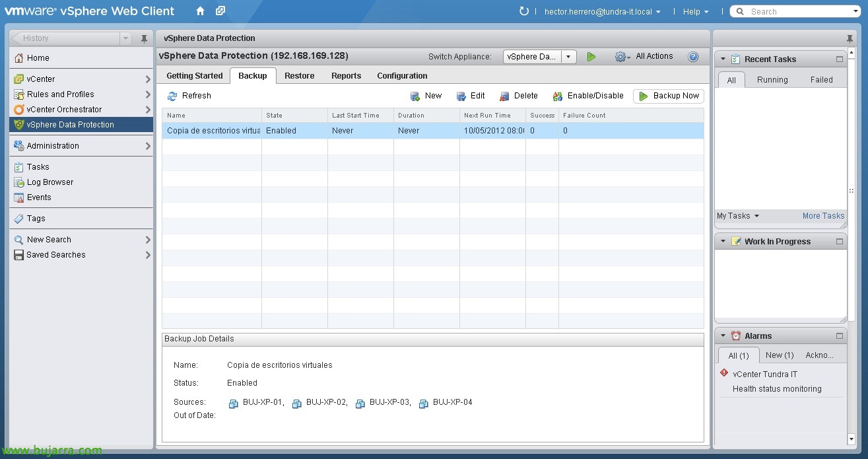Open the gear All Actions icon
The height and width of the screenshot is (459, 868).
point(622,57)
